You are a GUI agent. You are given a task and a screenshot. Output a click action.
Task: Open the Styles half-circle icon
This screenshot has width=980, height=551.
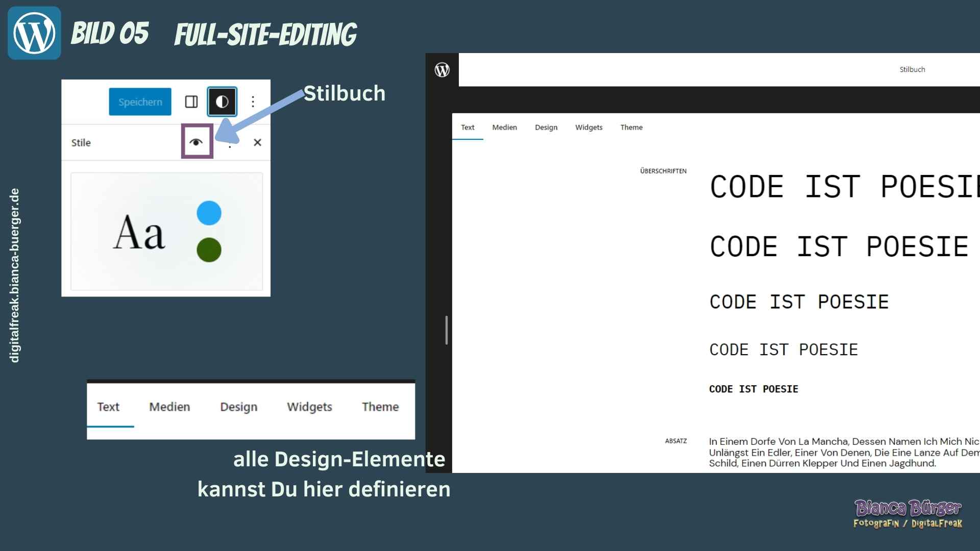(222, 102)
